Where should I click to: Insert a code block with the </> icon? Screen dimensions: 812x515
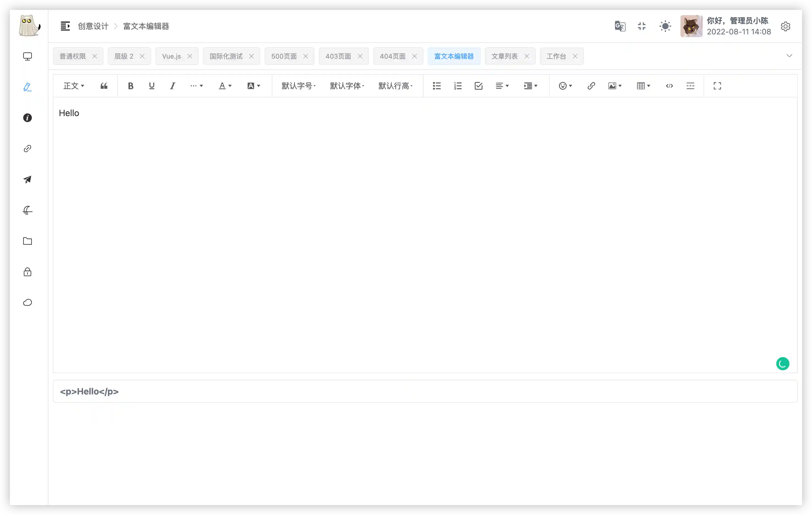pos(669,86)
